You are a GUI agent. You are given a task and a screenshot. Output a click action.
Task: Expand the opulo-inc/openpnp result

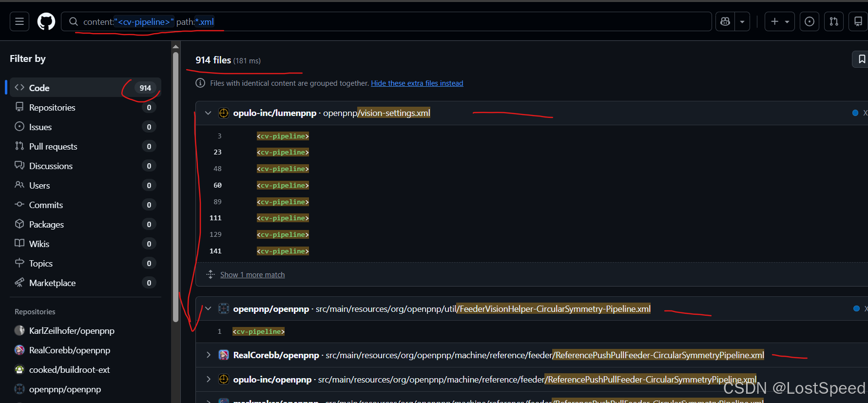coord(208,379)
